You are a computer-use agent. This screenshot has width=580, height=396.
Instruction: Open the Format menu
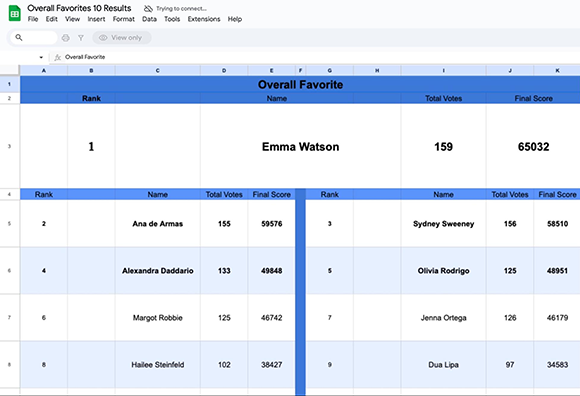click(124, 19)
